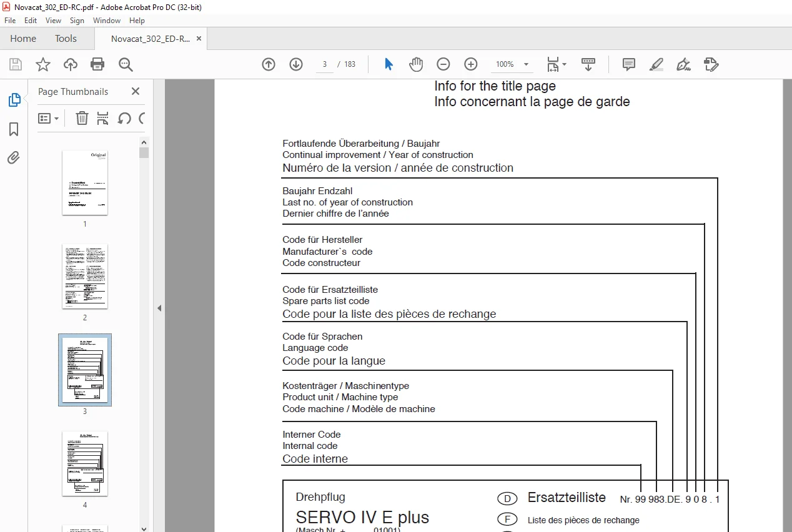Viewport: 792px width, 532px height.
Task: Open the find text magnifier tool
Action: point(126,64)
